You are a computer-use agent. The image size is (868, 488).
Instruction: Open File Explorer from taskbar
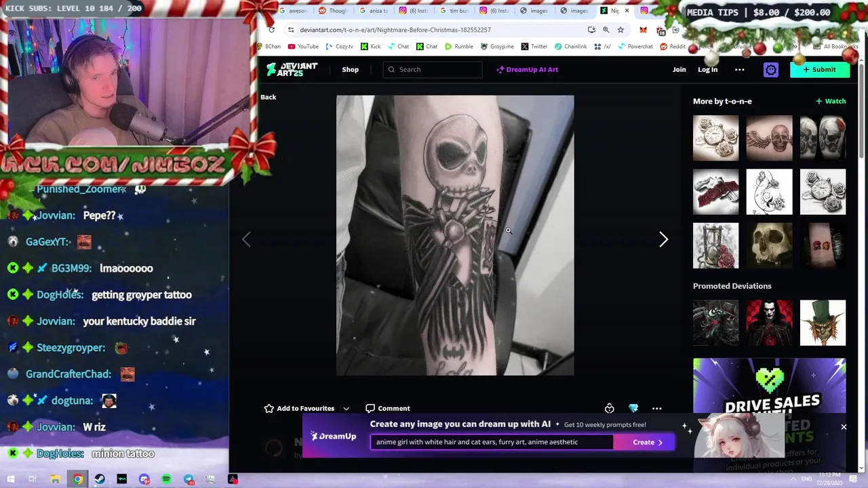[55, 479]
